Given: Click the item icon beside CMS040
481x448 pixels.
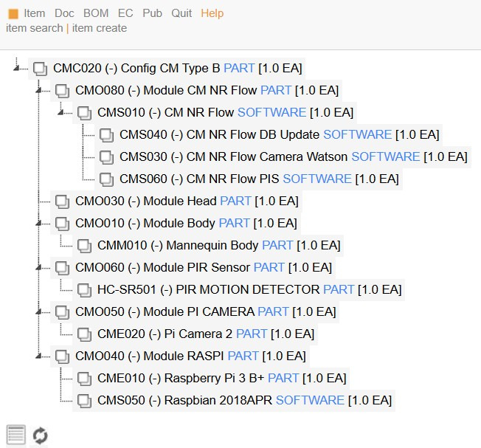Looking at the screenshot, I should point(106,135).
